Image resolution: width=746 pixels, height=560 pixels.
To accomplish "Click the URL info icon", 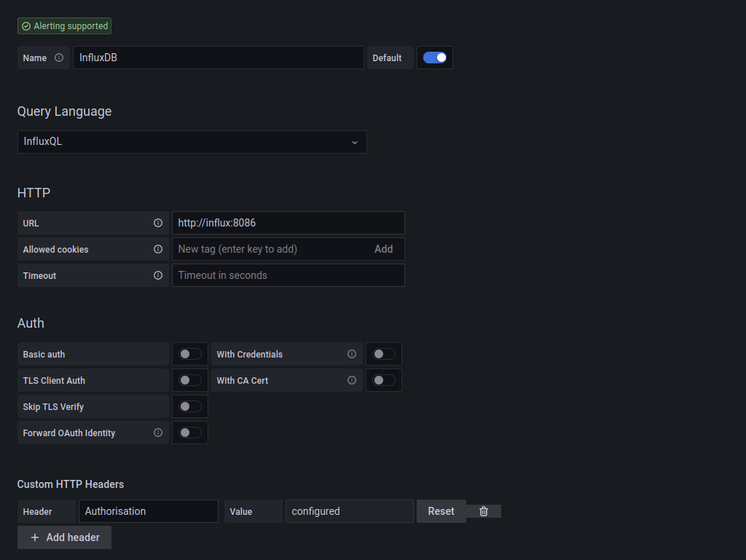I will click(x=158, y=223).
